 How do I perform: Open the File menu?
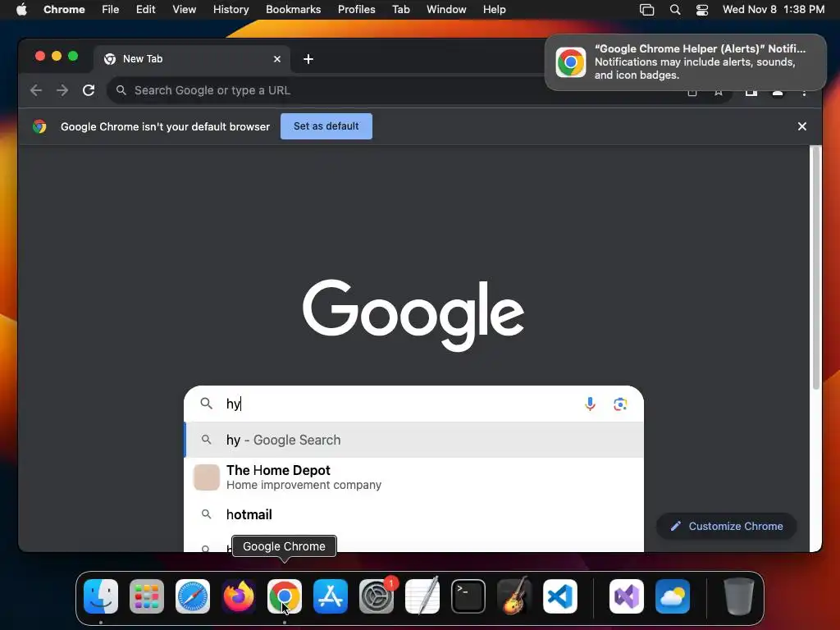click(111, 10)
